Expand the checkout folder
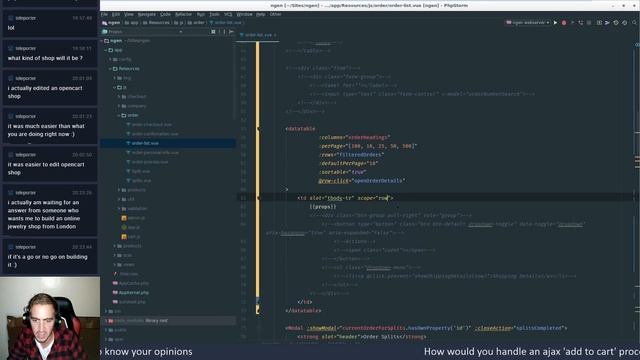The height and width of the screenshot is (360, 640). pos(119,97)
